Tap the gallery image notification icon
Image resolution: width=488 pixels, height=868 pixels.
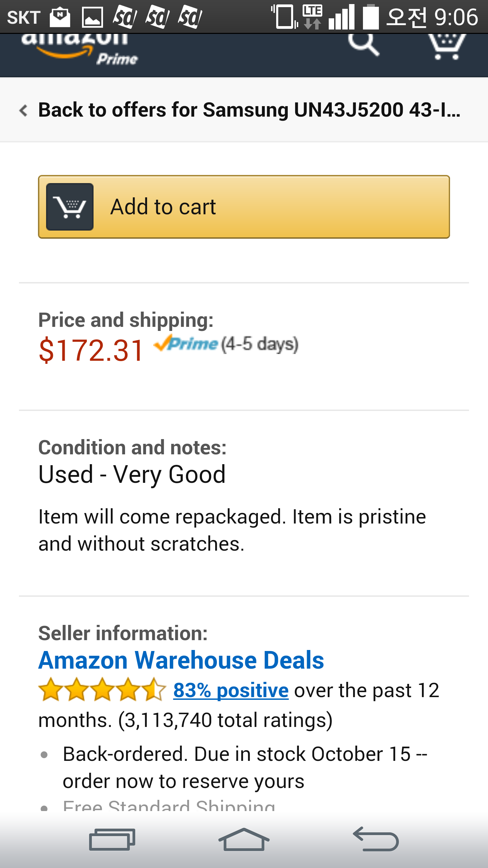93,17
